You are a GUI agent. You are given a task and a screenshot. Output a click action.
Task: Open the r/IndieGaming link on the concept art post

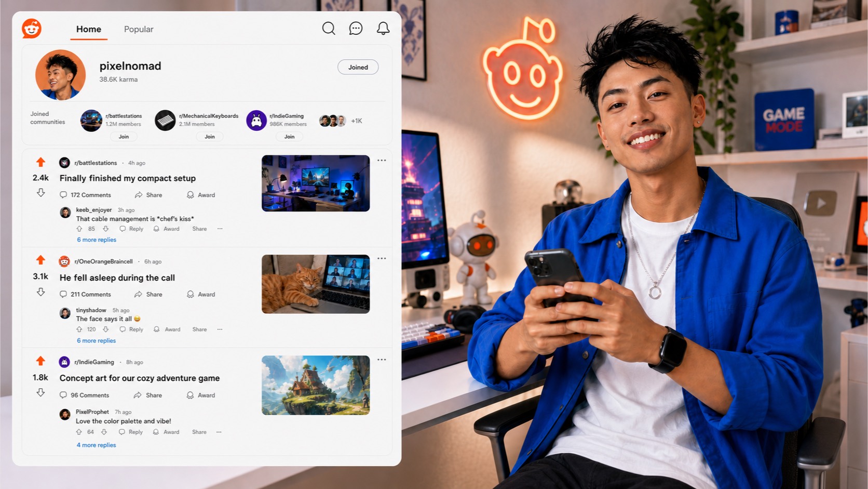click(x=94, y=362)
